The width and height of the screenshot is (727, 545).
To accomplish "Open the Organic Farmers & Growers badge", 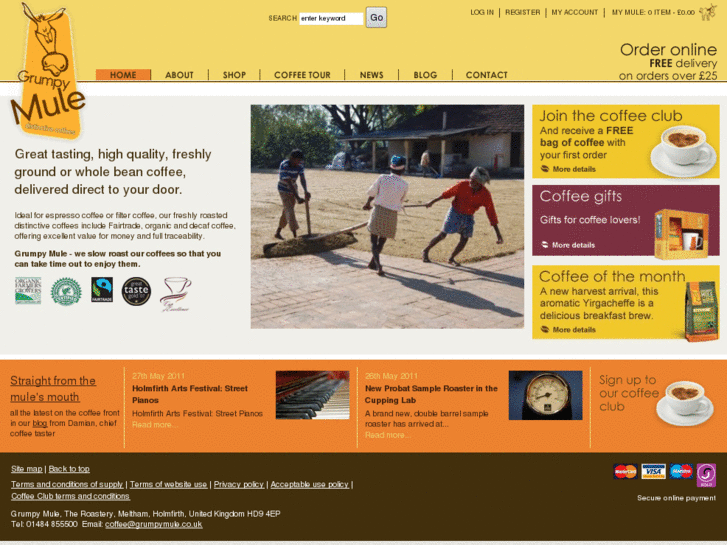I will point(28,291).
